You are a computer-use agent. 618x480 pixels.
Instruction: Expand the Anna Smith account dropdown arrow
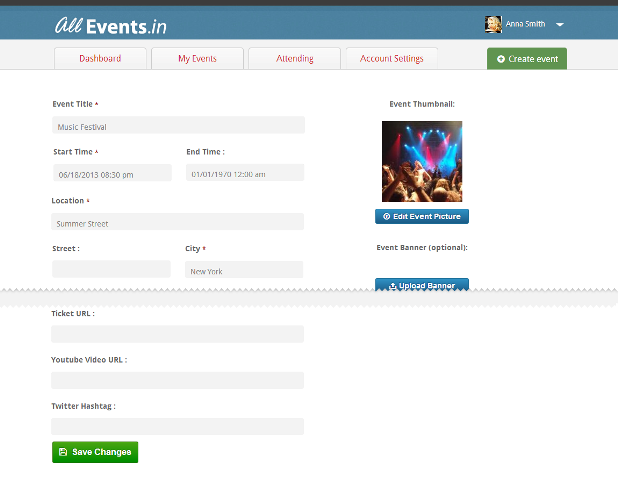click(x=560, y=24)
